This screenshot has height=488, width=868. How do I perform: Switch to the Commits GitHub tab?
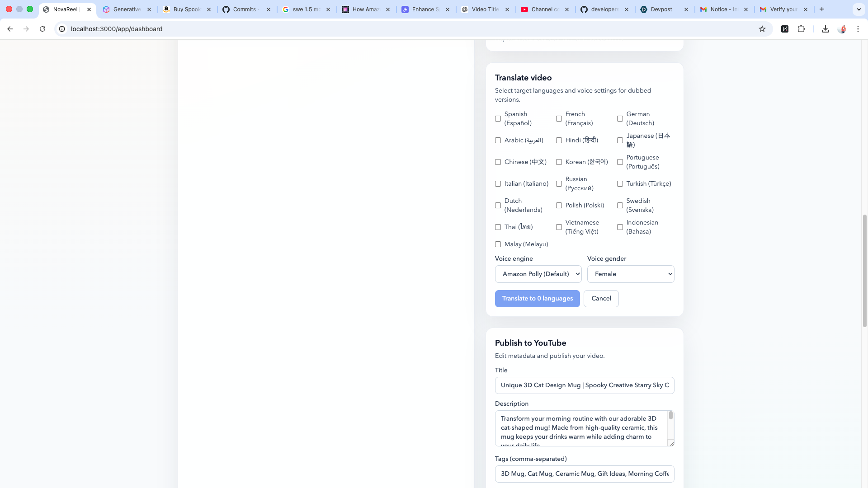(x=244, y=9)
